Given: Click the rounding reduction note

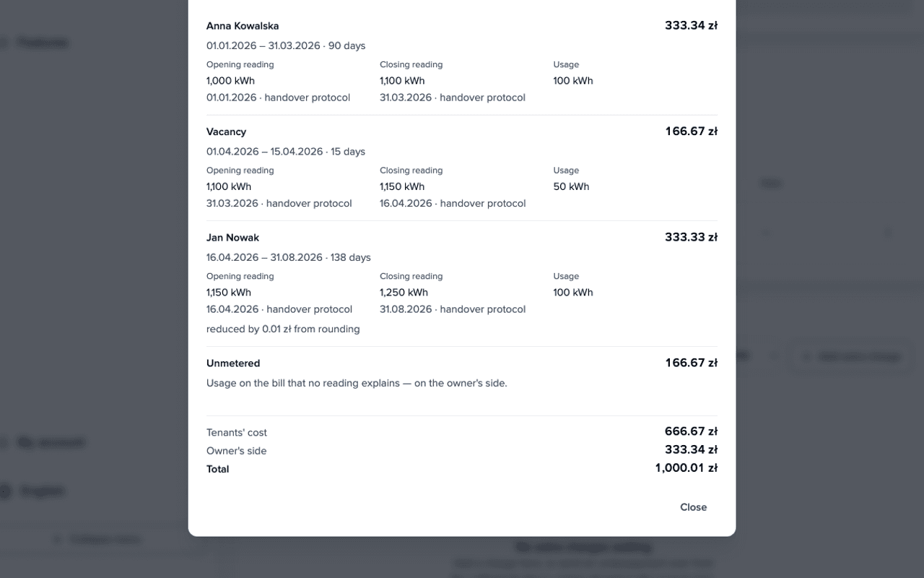Looking at the screenshot, I should (x=283, y=329).
